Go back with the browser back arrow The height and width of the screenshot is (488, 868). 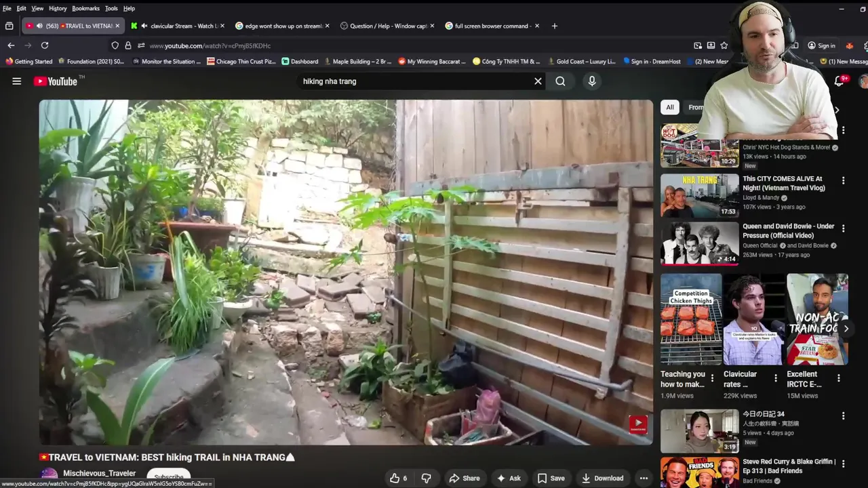[x=11, y=45]
